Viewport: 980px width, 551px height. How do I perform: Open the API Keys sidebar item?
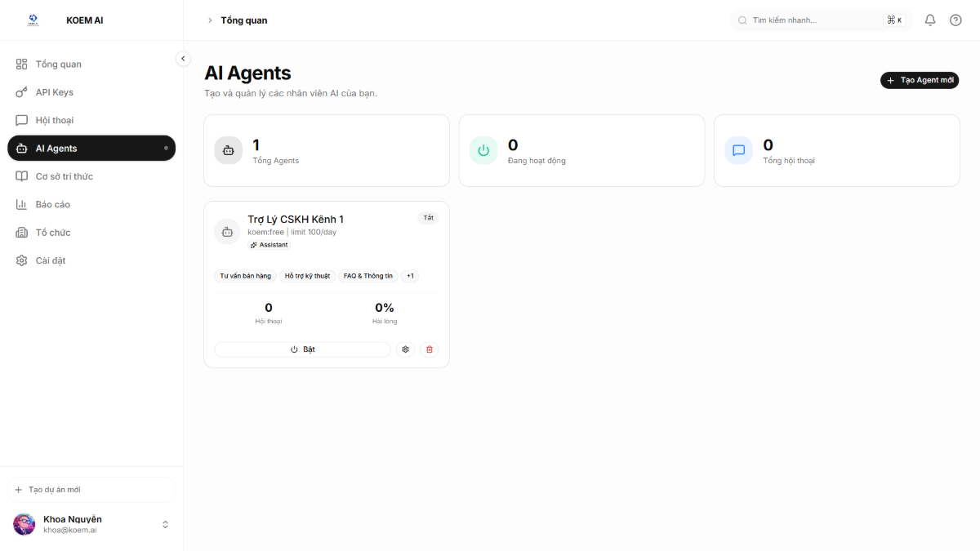point(54,92)
